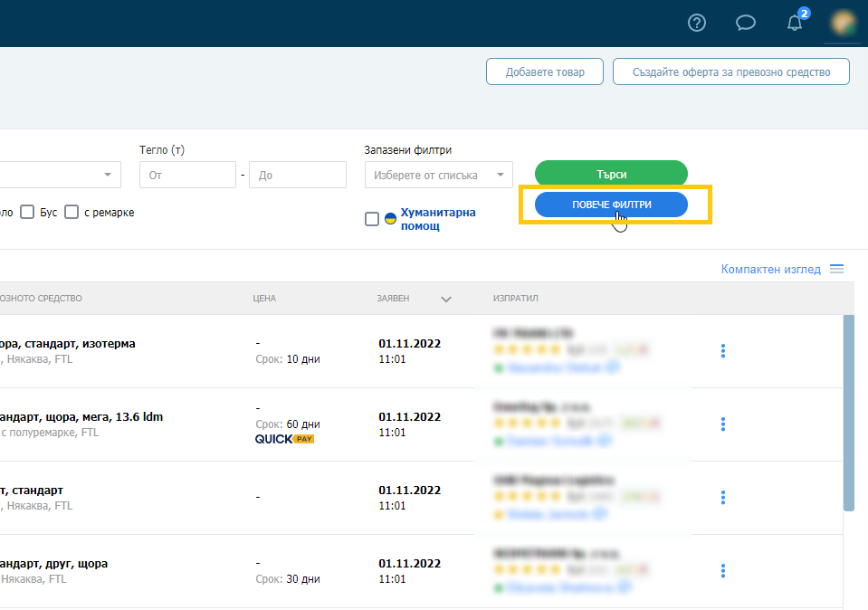Click the Запазени филтри label
868x610 pixels.
click(408, 150)
